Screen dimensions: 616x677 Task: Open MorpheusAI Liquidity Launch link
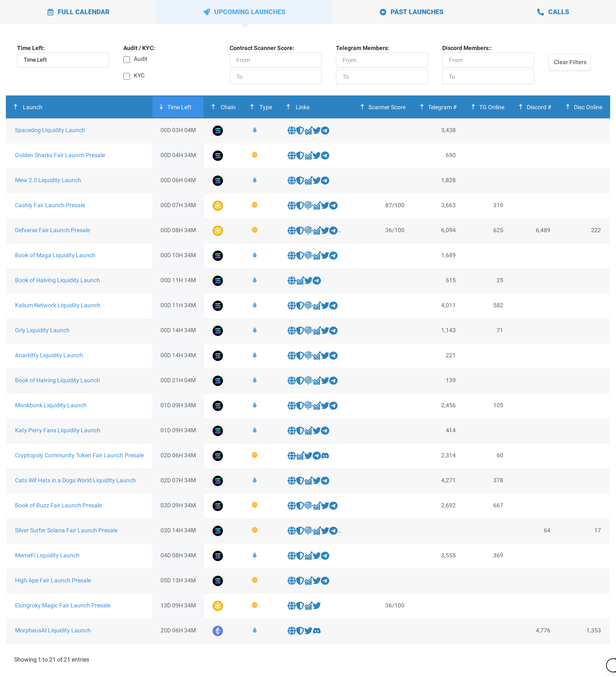tap(53, 631)
